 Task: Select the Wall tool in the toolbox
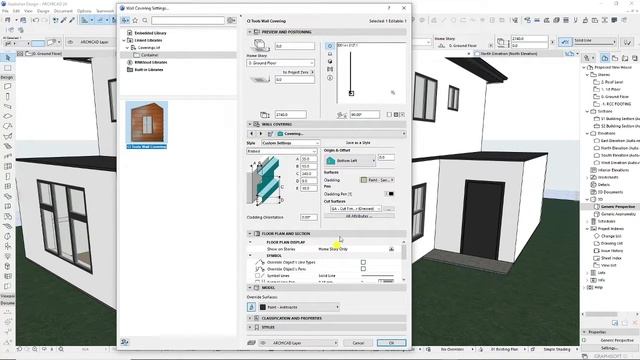(x=8, y=87)
